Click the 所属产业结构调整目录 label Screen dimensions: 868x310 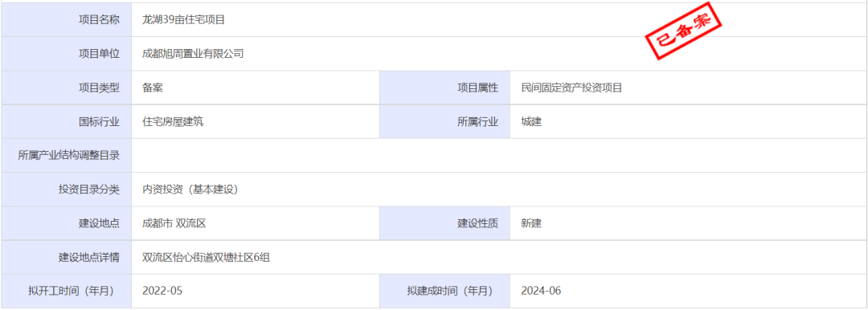(68, 156)
